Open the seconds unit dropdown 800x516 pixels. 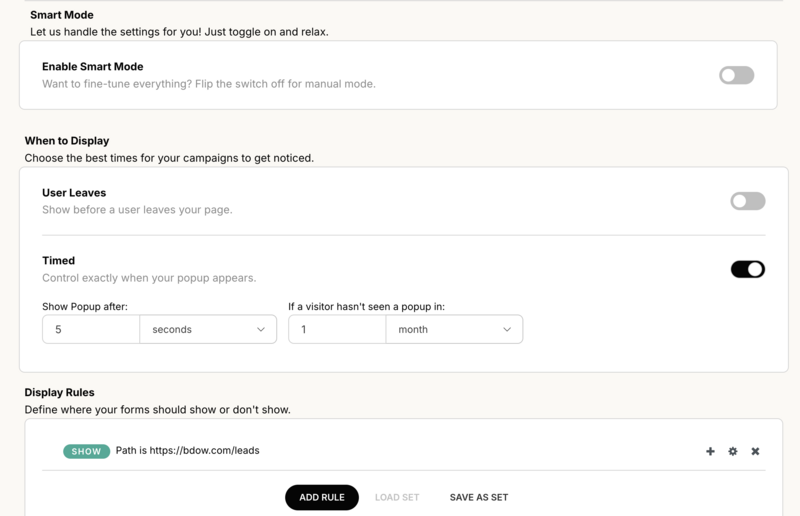coord(207,329)
